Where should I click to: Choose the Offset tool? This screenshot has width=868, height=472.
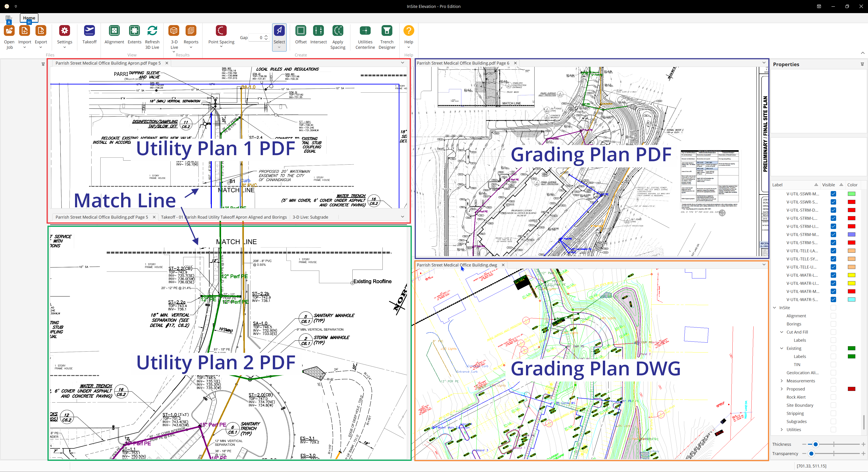coord(301,31)
